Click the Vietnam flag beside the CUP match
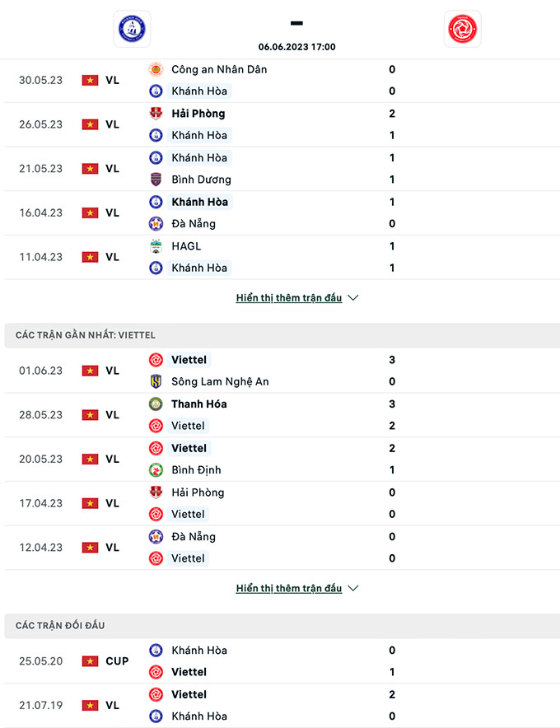The height and width of the screenshot is (728, 560). [x=90, y=661]
